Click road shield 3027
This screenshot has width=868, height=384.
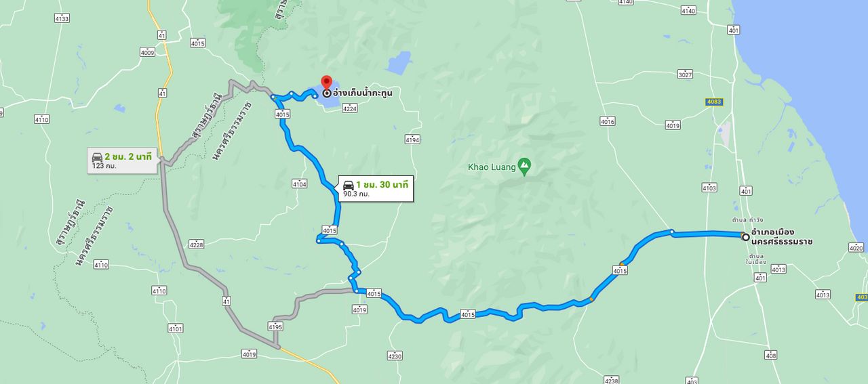[685, 74]
